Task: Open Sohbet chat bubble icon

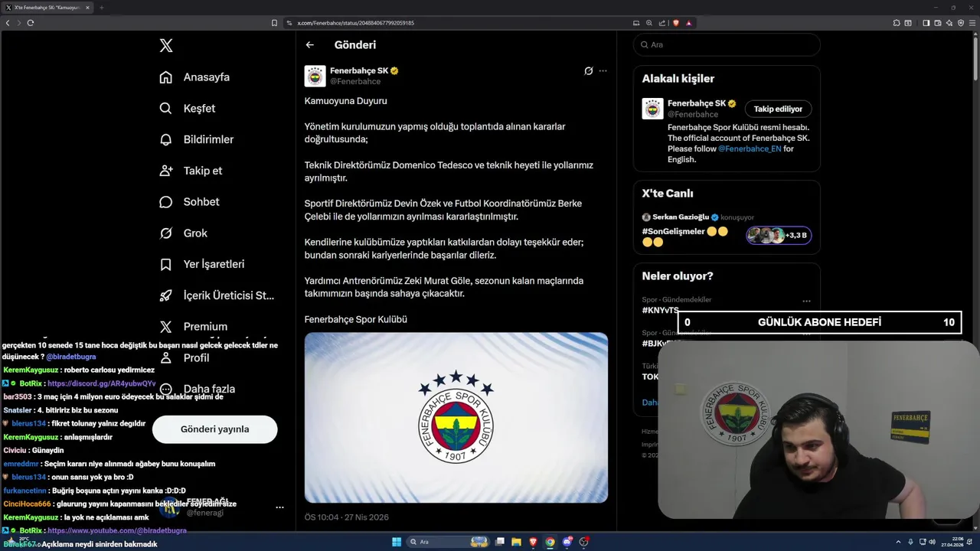Action: point(165,202)
